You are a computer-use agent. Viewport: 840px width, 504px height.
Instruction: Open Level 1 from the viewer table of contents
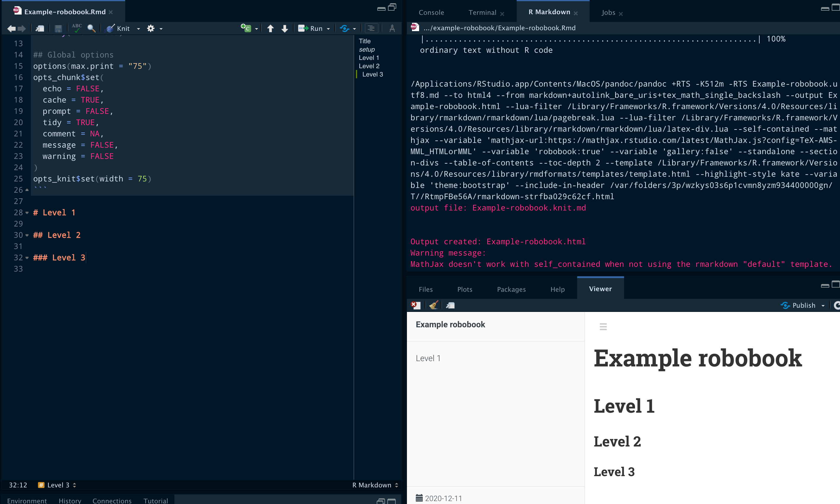point(428,358)
